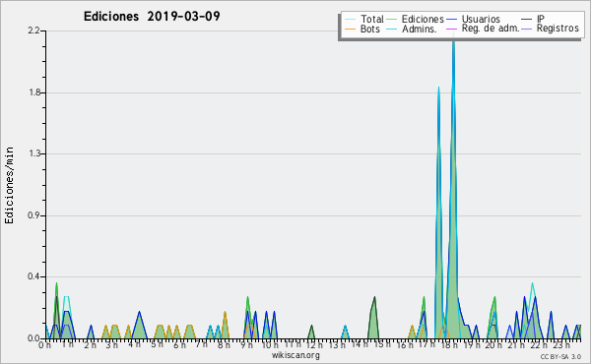Click the 'Ediciones/min' y-axis label
Viewport: 591px width, 364px height.
[x=9, y=185]
